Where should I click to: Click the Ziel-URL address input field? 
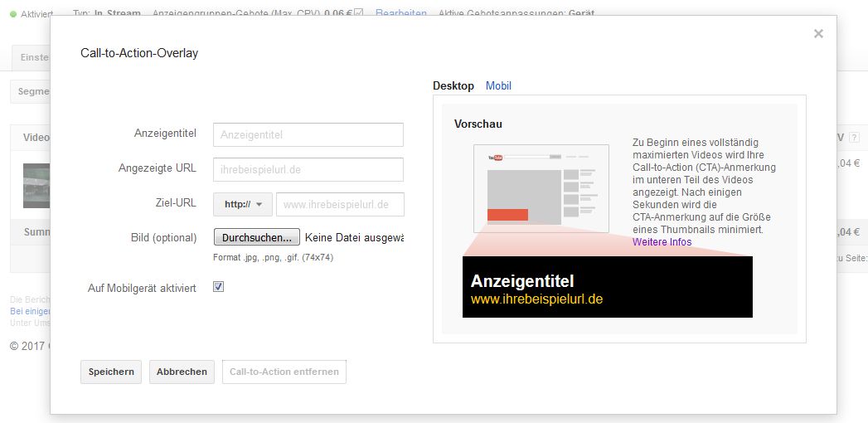(340, 204)
